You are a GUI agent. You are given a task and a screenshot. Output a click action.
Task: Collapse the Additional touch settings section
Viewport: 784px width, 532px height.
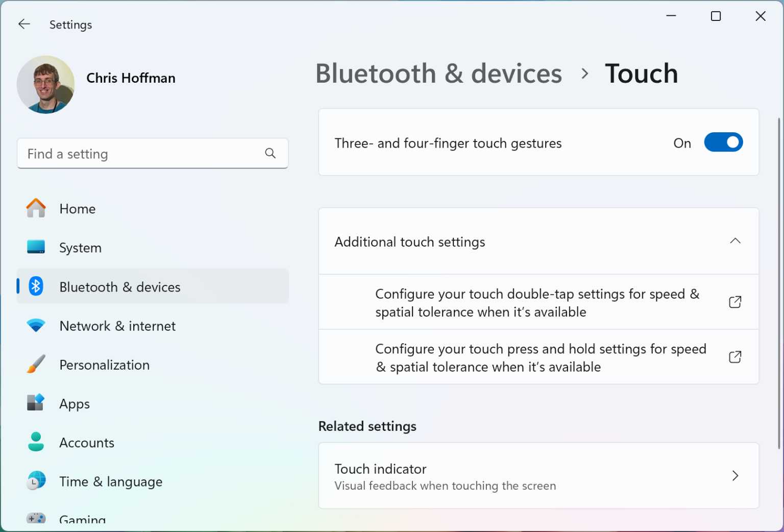coord(735,241)
